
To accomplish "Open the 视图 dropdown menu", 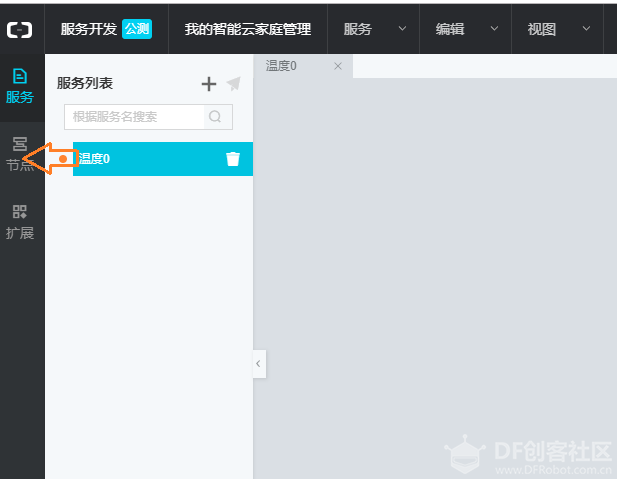I will (x=558, y=29).
